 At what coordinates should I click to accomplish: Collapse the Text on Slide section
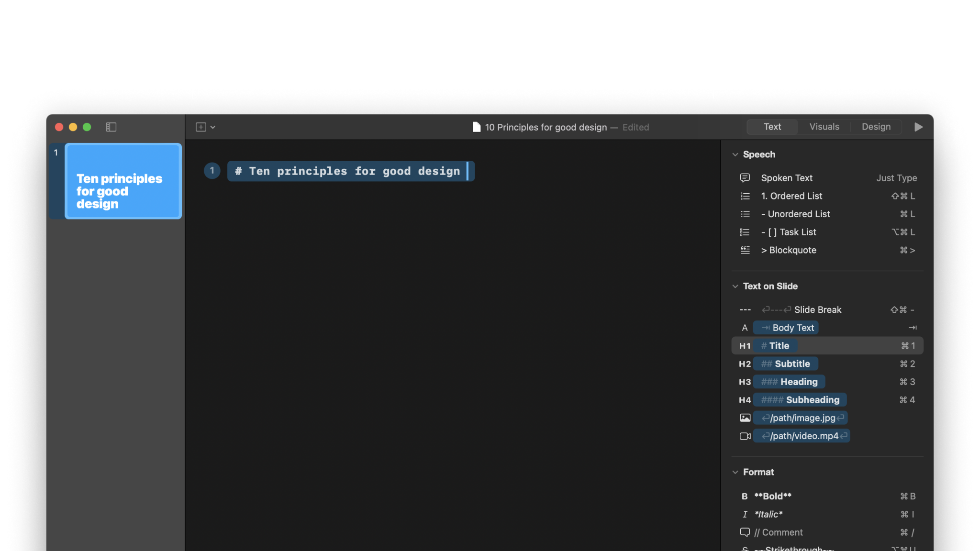click(735, 286)
